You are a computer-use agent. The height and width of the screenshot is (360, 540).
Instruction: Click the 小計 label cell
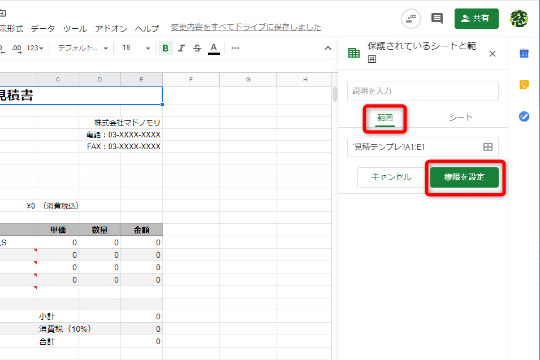pos(46,317)
